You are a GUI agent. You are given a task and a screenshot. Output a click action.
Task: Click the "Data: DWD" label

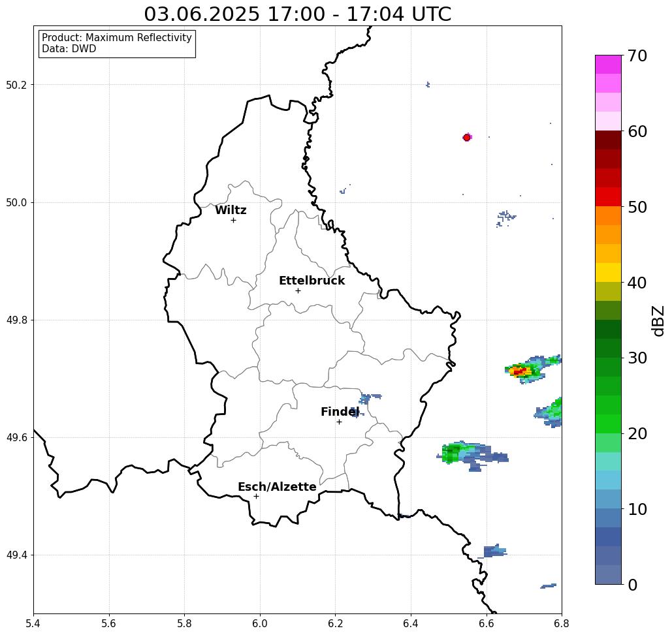[69, 49]
